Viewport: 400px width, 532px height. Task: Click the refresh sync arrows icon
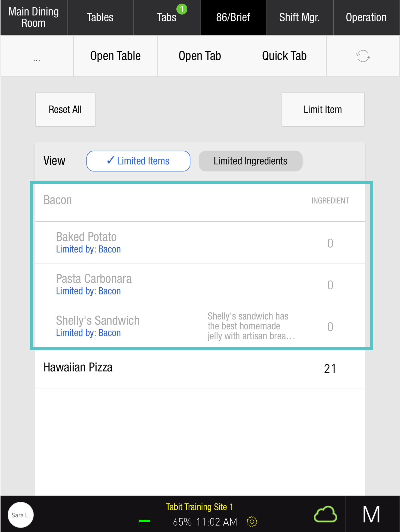[x=363, y=56]
